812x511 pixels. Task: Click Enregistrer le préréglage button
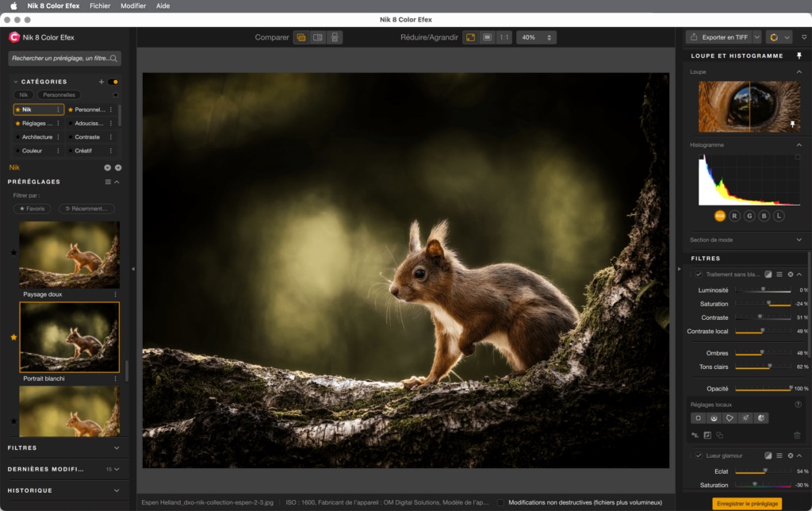tap(746, 504)
